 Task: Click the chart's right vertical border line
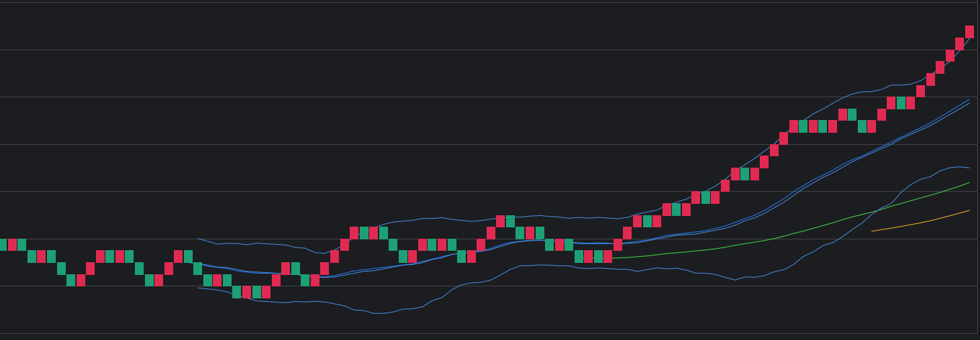977,168
